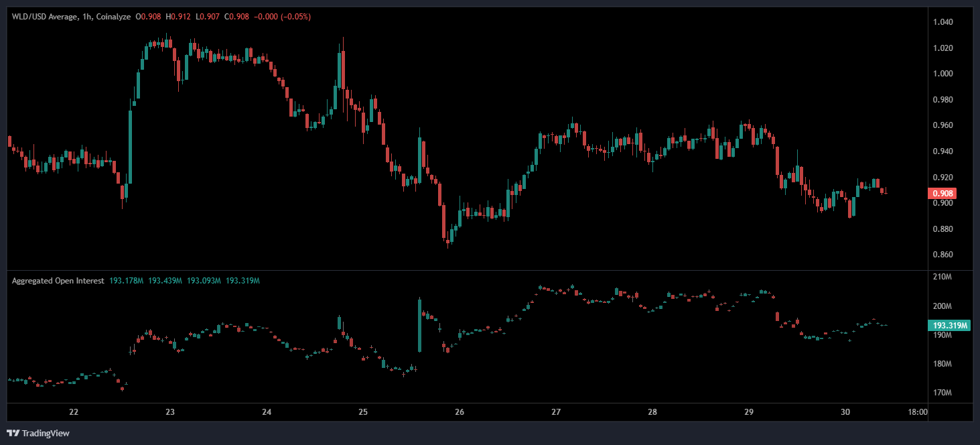Click the 210M open interest axis label

click(x=942, y=277)
